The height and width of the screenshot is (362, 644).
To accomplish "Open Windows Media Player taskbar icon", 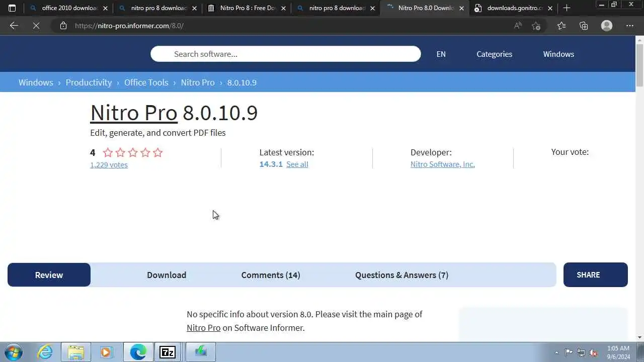I will pos(106,352).
